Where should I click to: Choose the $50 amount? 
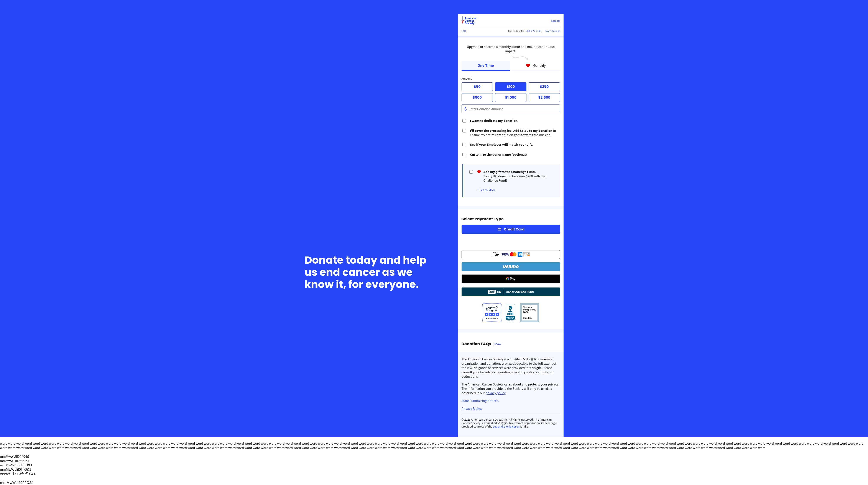[477, 87]
